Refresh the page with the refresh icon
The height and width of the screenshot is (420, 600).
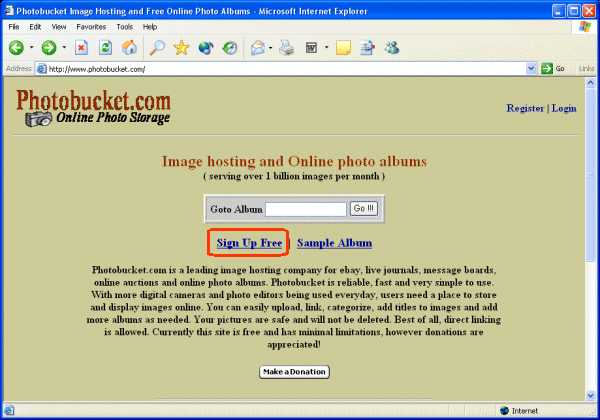(x=105, y=48)
